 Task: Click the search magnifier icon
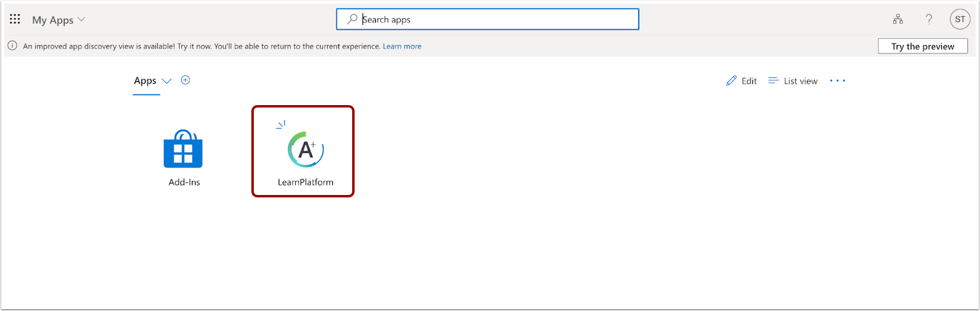pyautogui.click(x=352, y=19)
